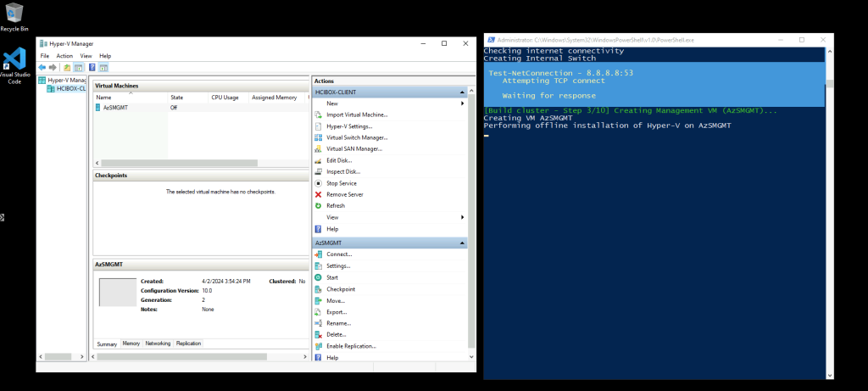Click the PowerShell window title bar icon

tap(491, 40)
